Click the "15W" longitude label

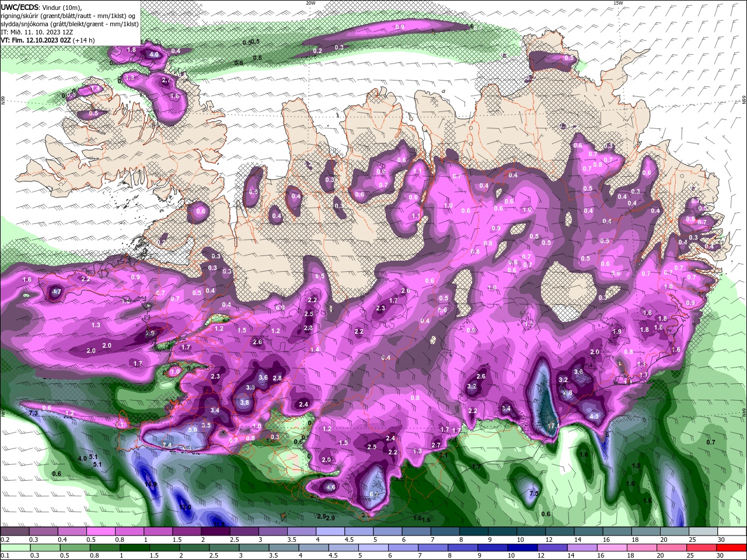click(618, 3)
